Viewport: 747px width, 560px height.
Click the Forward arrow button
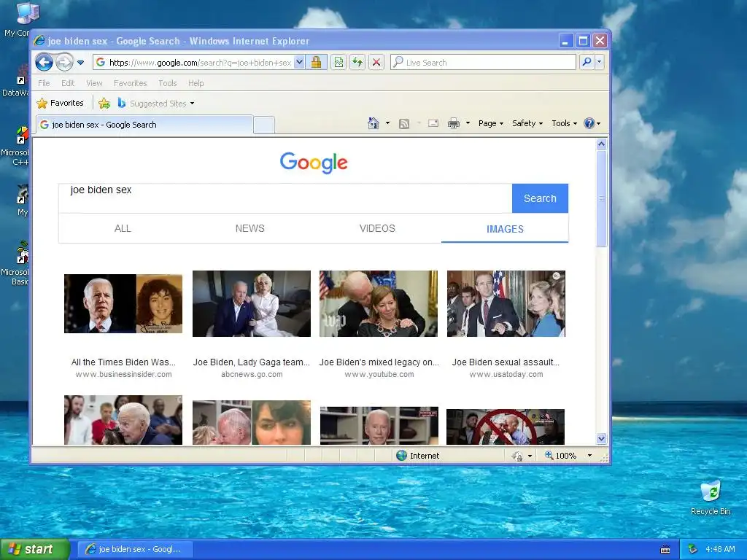tap(64, 63)
